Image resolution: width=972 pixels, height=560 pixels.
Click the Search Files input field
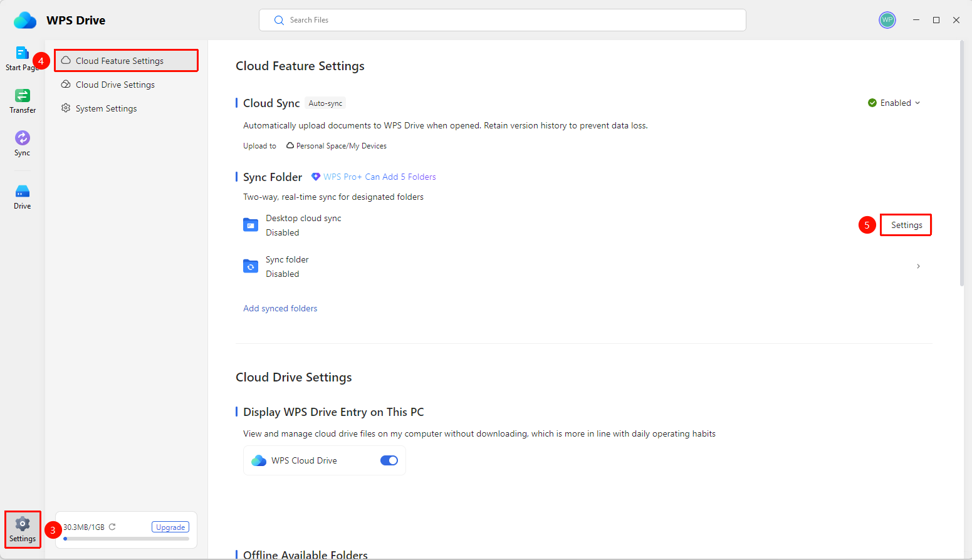[x=503, y=20]
